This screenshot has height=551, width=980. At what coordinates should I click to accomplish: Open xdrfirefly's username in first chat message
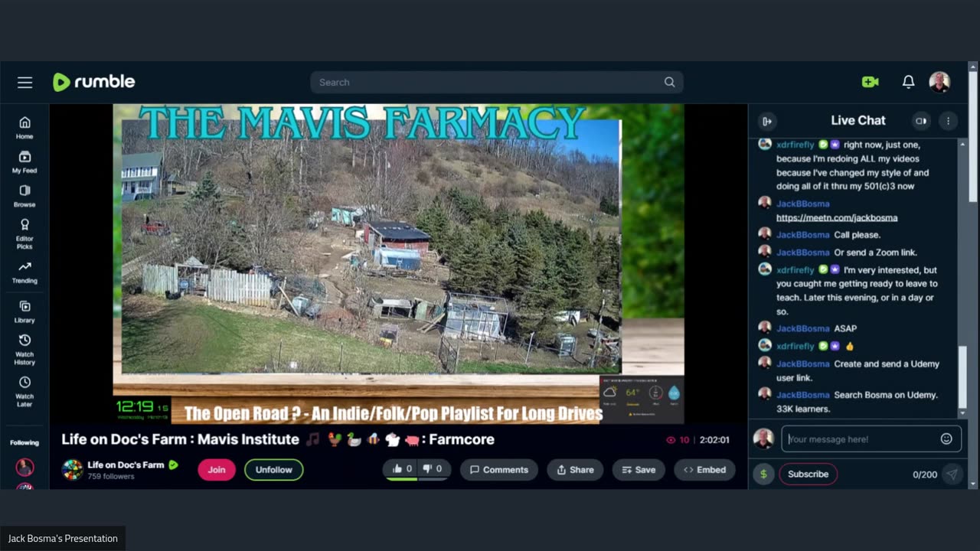795,145
